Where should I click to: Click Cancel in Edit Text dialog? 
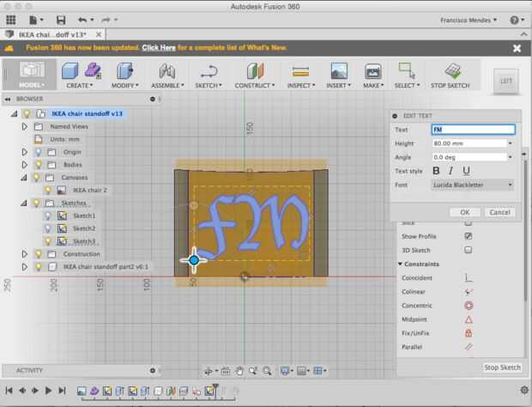click(x=499, y=212)
